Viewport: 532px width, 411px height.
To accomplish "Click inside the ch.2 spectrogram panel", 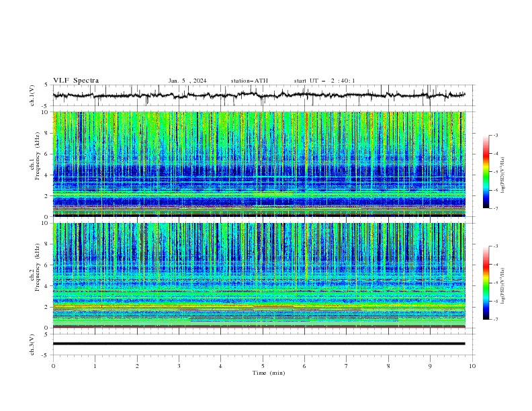I will click(x=259, y=275).
